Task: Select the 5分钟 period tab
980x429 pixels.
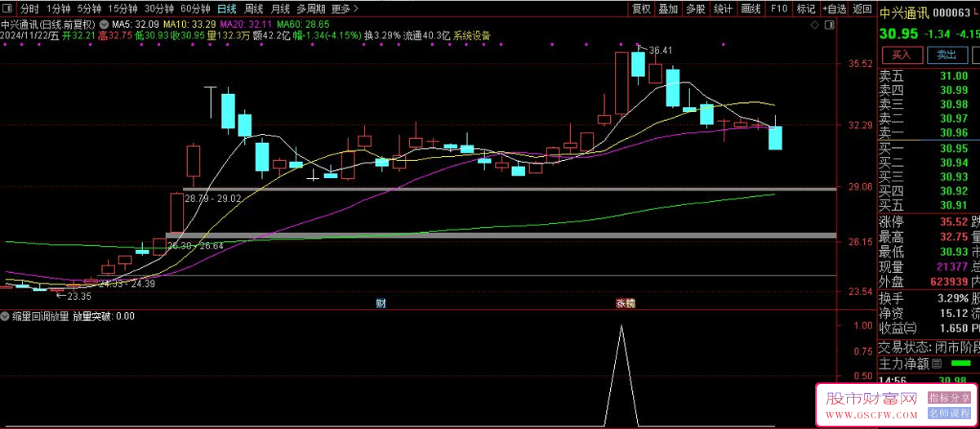Action: click(90, 9)
